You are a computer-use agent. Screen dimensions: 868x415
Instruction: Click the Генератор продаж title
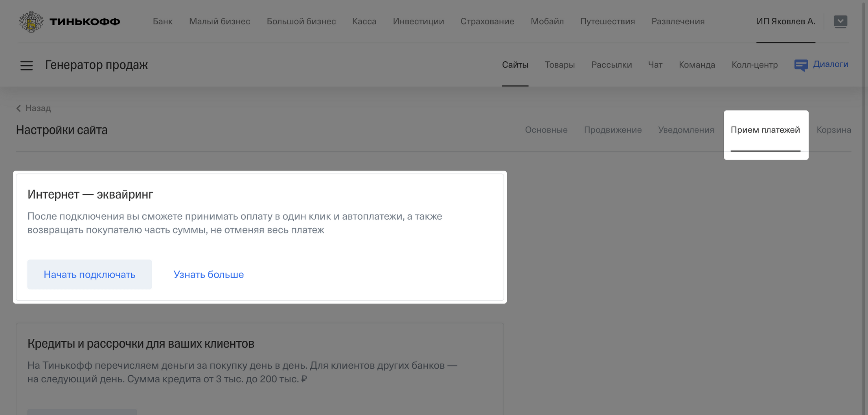[x=96, y=65]
